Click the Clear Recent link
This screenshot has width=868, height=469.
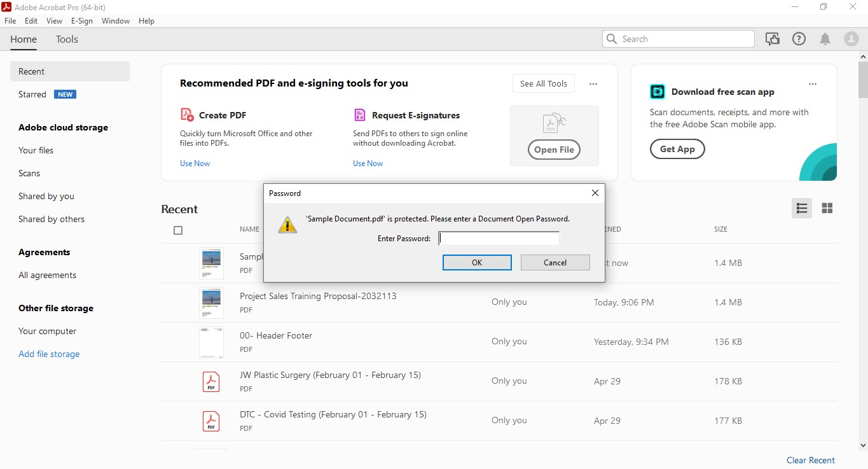[810, 459]
